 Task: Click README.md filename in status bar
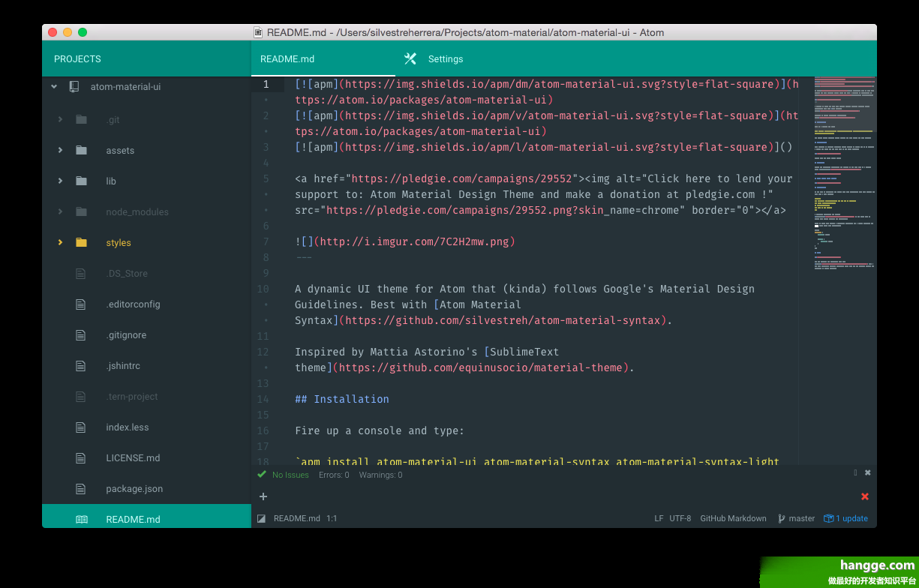pyautogui.click(x=297, y=518)
